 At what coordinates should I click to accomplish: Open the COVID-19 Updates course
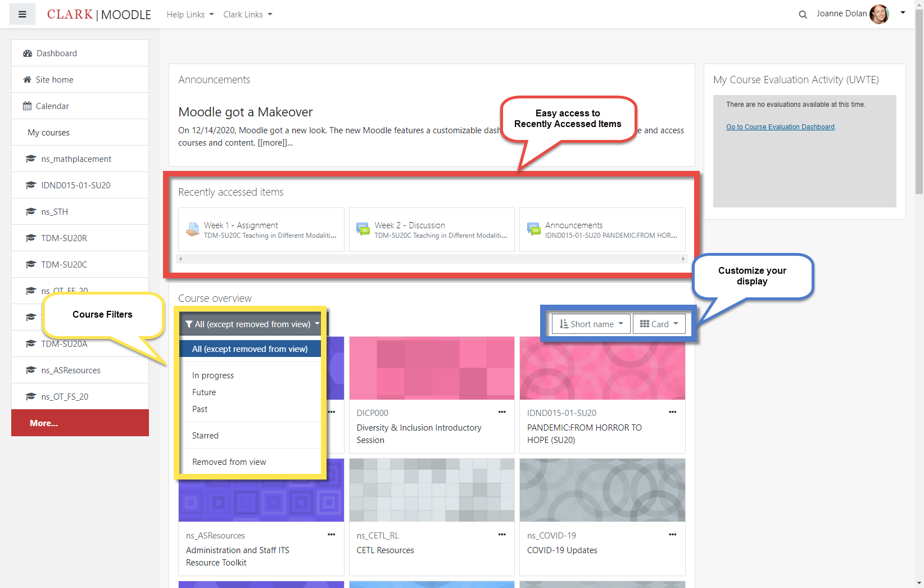(562, 550)
